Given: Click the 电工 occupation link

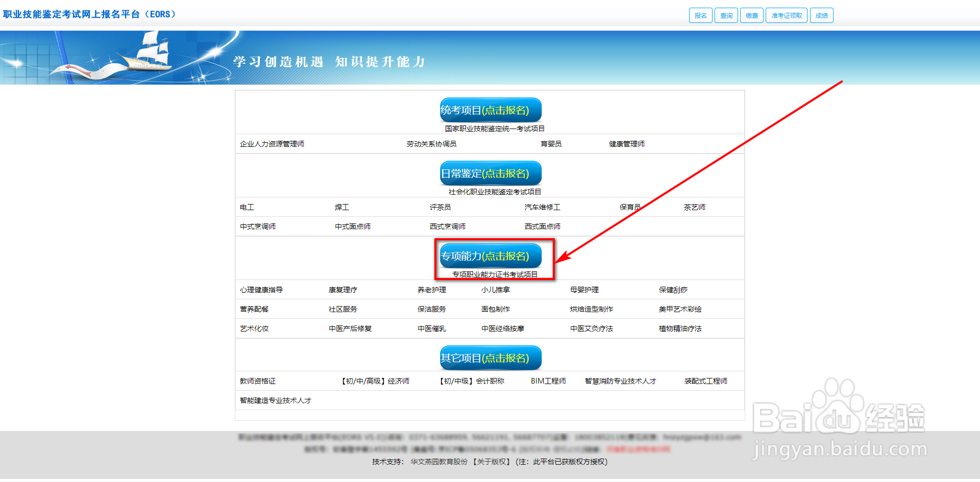Looking at the screenshot, I should (x=247, y=207).
